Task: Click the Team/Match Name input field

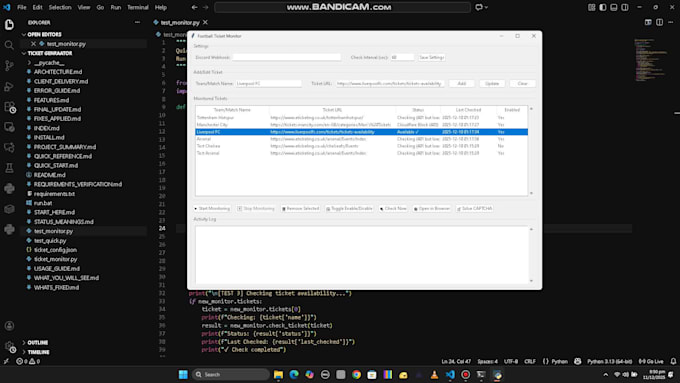Action: 268,83
